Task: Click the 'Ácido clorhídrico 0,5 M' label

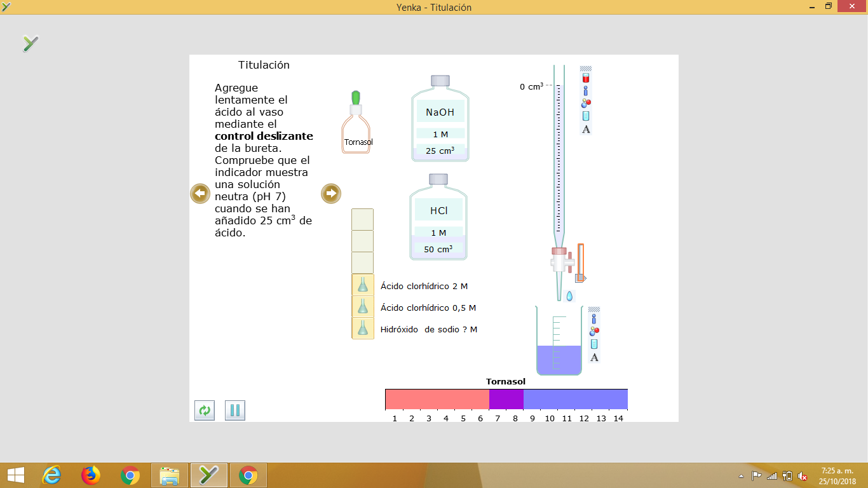Action: [428, 308]
